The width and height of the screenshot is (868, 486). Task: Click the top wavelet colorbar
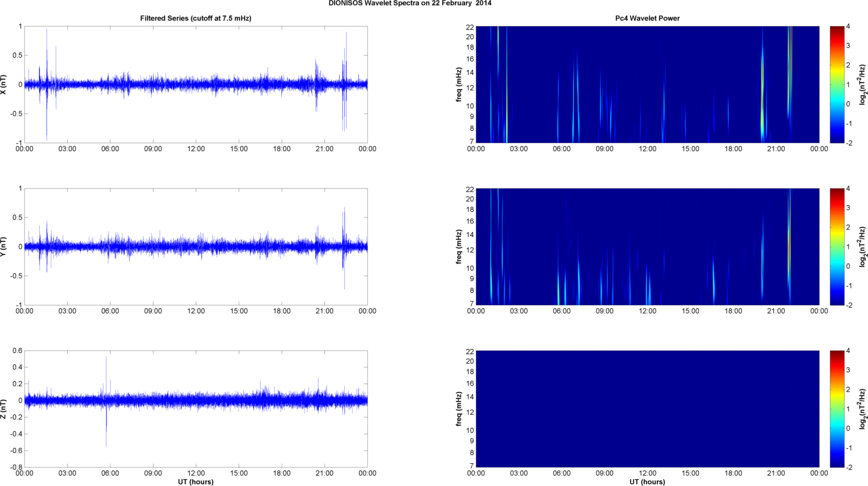837,84
